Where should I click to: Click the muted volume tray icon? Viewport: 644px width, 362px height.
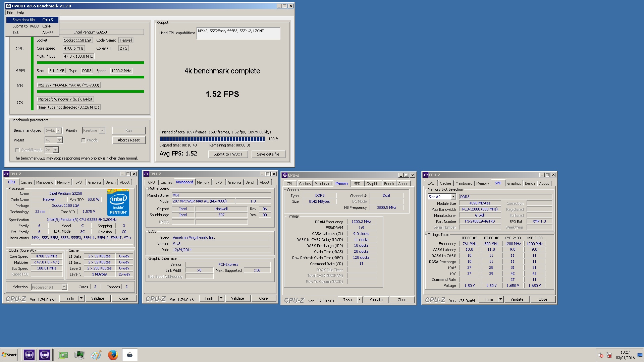600,355
